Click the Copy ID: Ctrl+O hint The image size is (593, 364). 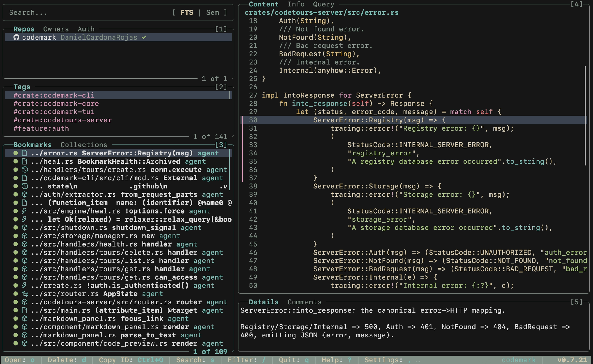tap(131, 360)
